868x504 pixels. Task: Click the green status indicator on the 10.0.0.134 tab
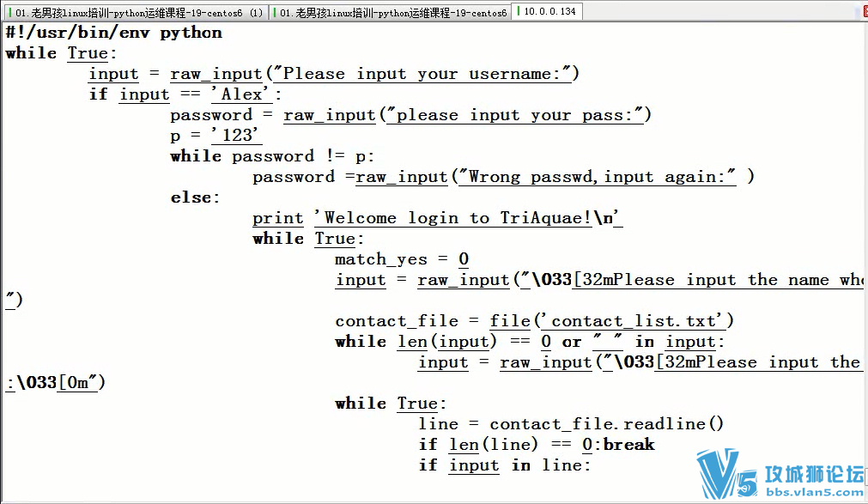click(519, 12)
